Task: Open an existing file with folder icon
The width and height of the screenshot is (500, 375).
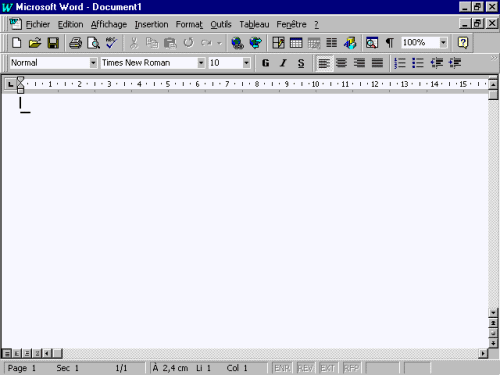Action: (35, 43)
